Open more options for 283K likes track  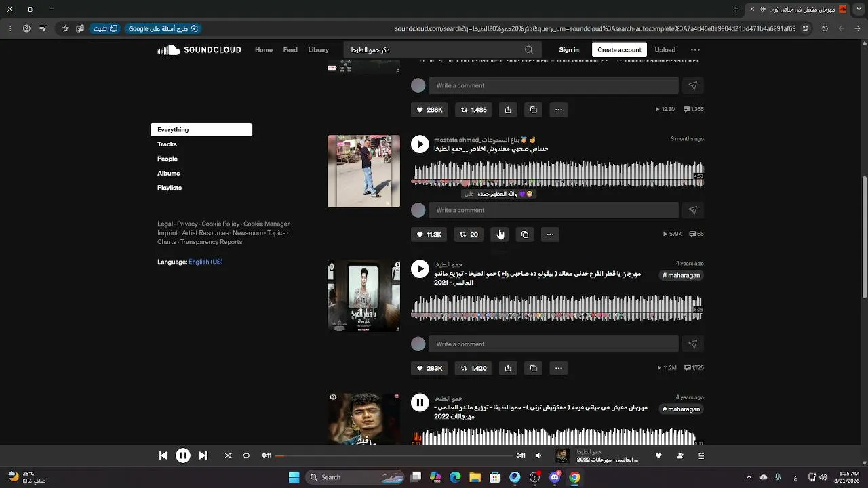[x=559, y=368]
